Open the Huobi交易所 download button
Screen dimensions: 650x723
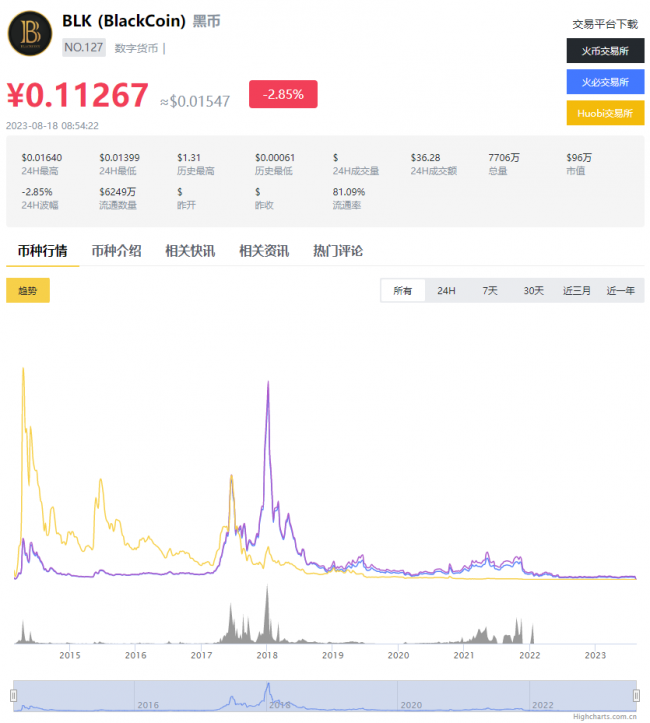pyautogui.click(x=605, y=113)
